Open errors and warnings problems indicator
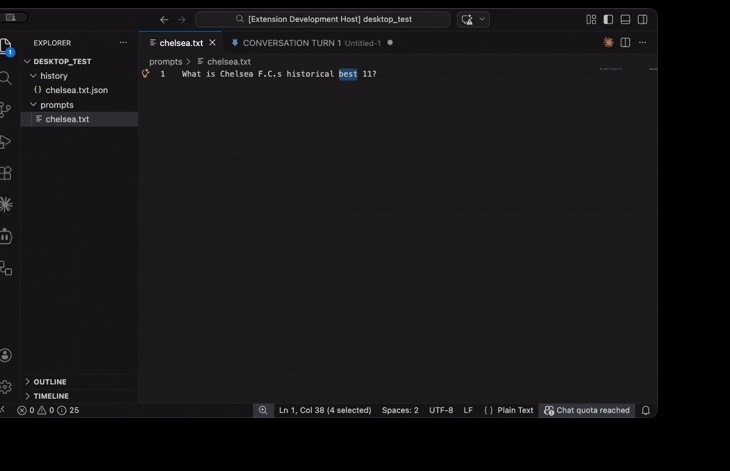Screen dimensions: 730x471 coord(47,410)
